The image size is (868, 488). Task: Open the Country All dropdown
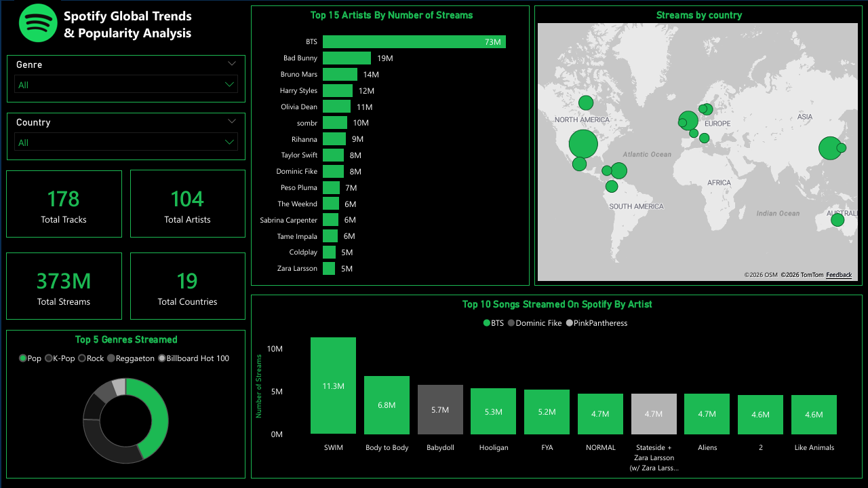click(126, 143)
